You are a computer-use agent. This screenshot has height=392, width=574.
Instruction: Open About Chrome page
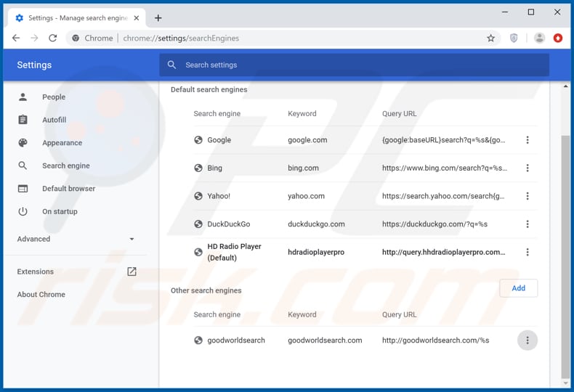[41, 295]
